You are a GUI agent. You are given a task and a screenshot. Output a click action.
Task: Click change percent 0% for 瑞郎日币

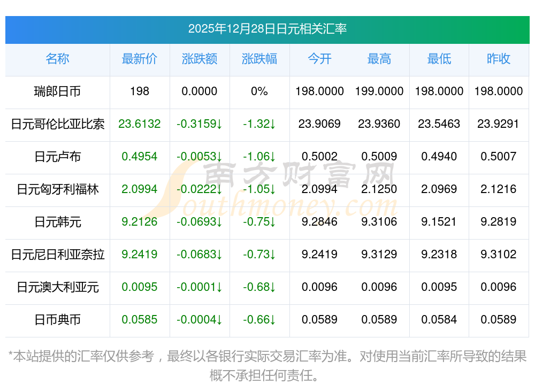[x=259, y=91]
